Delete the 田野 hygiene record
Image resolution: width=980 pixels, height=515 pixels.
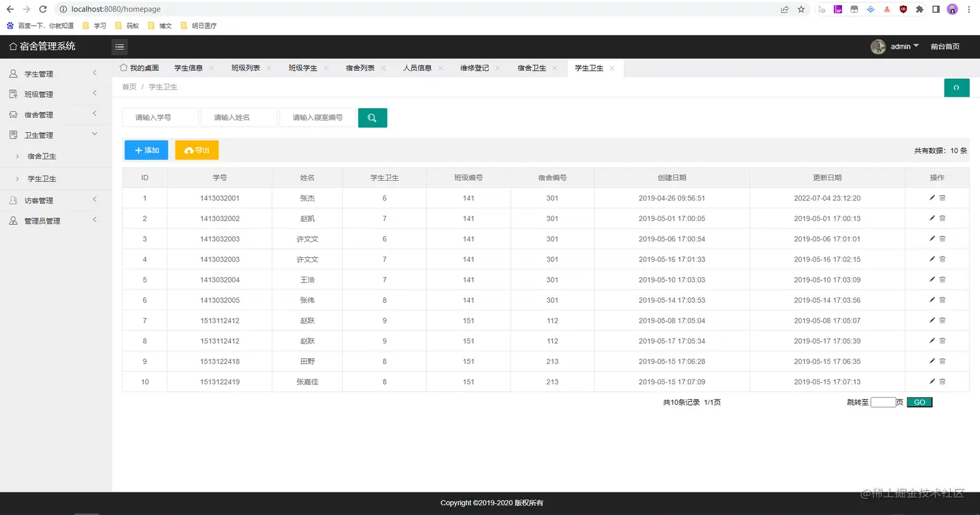(x=942, y=361)
